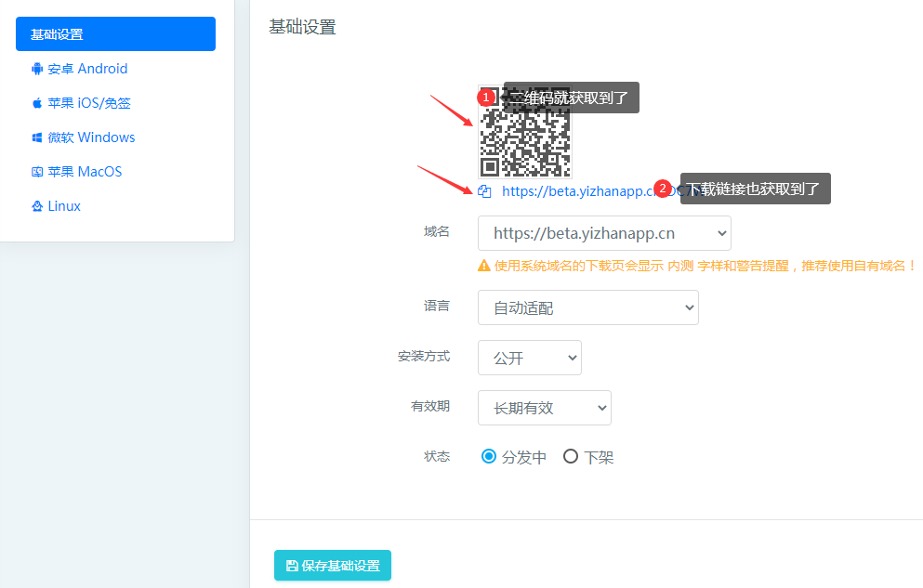Click the MacOS Finder icon

(x=37, y=172)
